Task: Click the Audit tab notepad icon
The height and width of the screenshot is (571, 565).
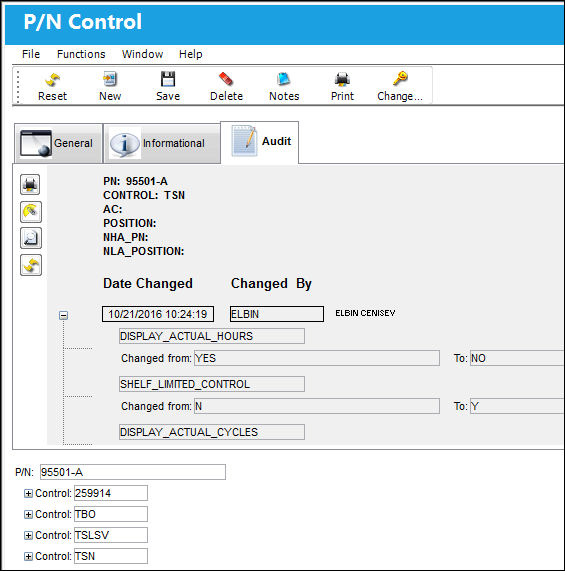Action: [244, 141]
